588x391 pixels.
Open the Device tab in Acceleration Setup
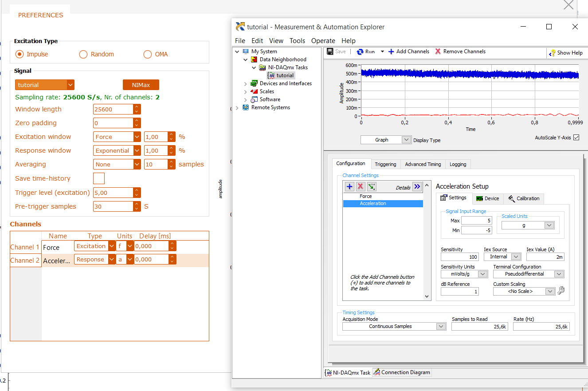pos(487,199)
